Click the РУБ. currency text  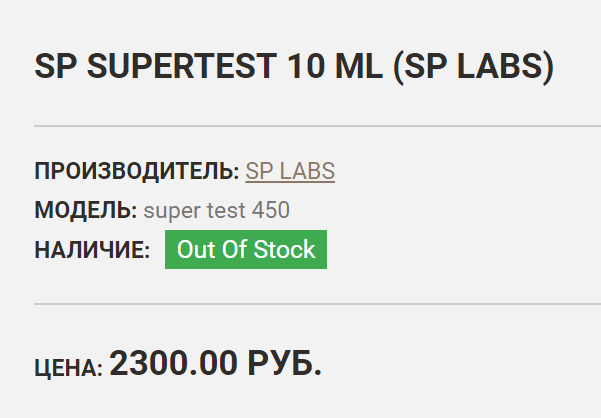[x=285, y=364]
